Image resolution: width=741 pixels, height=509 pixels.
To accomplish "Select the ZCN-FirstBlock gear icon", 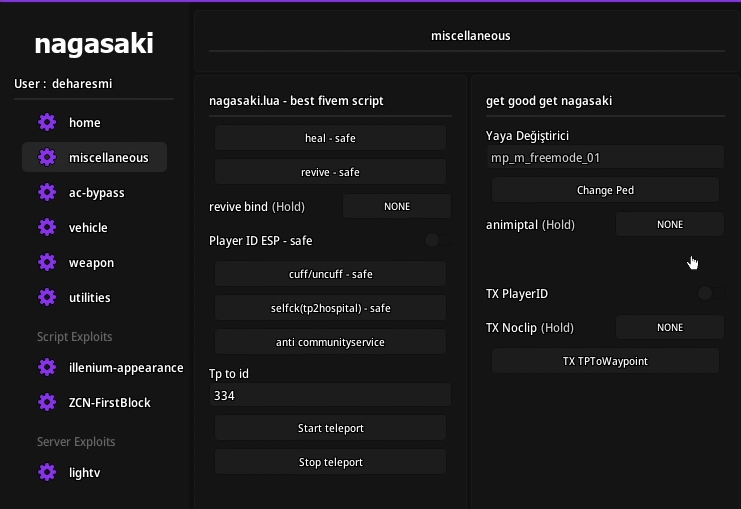I will pos(46,402).
